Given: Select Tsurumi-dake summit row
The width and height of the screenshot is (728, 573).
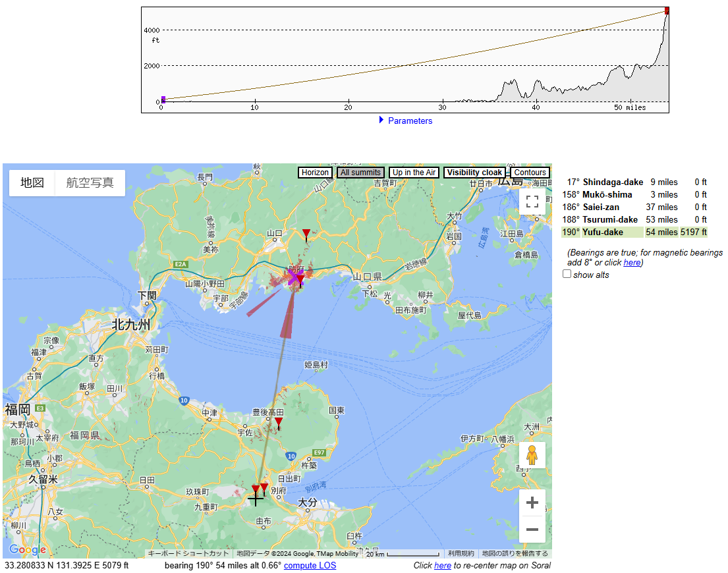Looking at the screenshot, I should tap(634, 220).
